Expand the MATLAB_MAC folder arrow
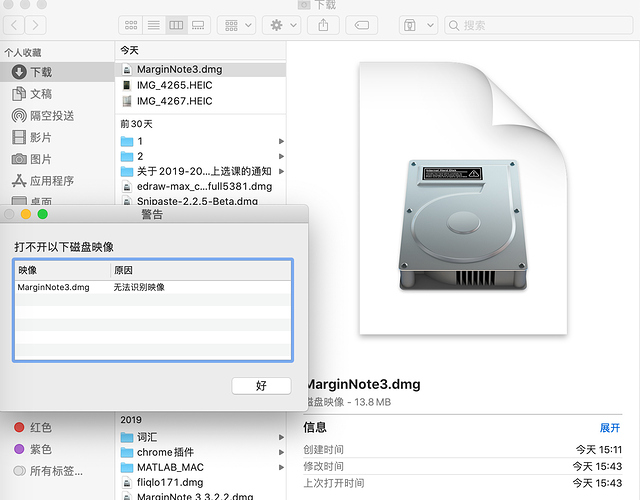The image size is (640, 500). (x=281, y=467)
